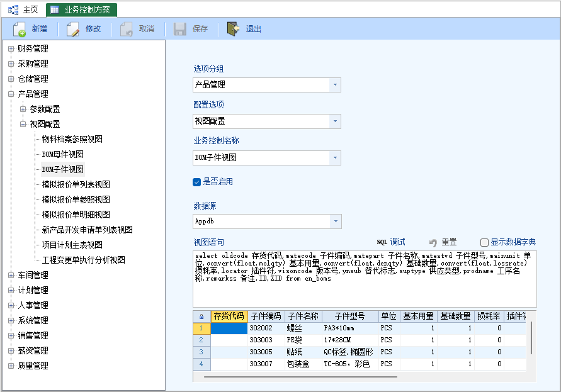This screenshot has width=561, height=392.
Task: Click the 取消 toolbar button label
Action: [147, 29]
